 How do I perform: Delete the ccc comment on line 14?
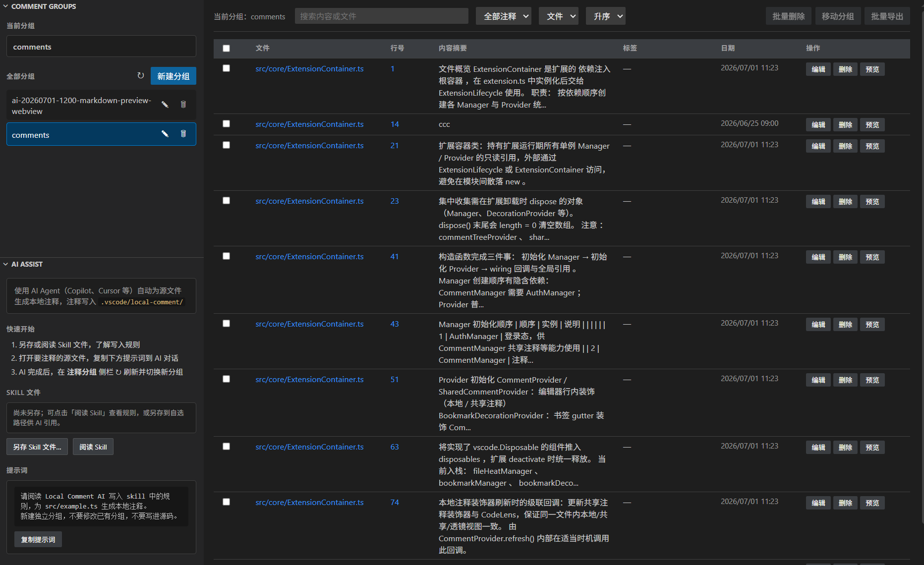845,124
